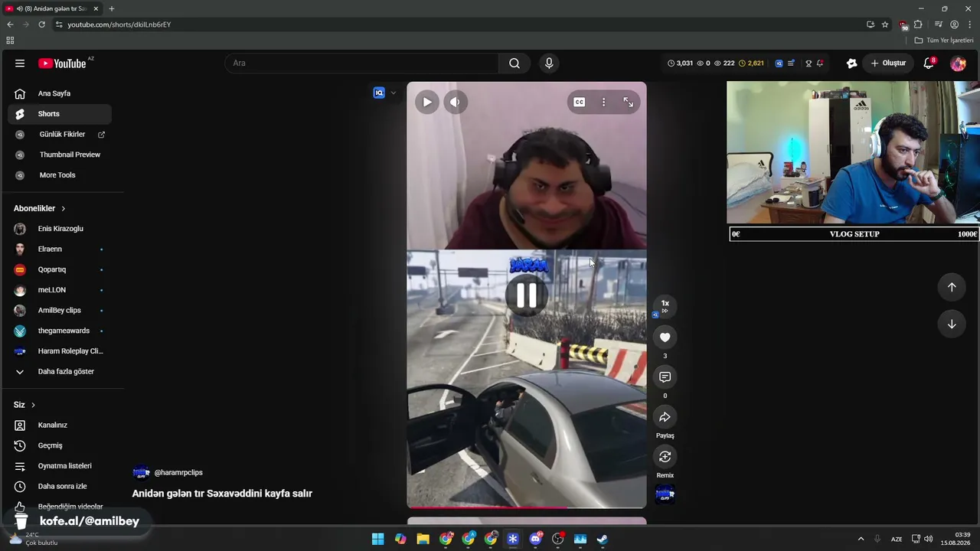980x551 pixels.
Task: Bookmark this page with the star icon
Action: coord(885,24)
